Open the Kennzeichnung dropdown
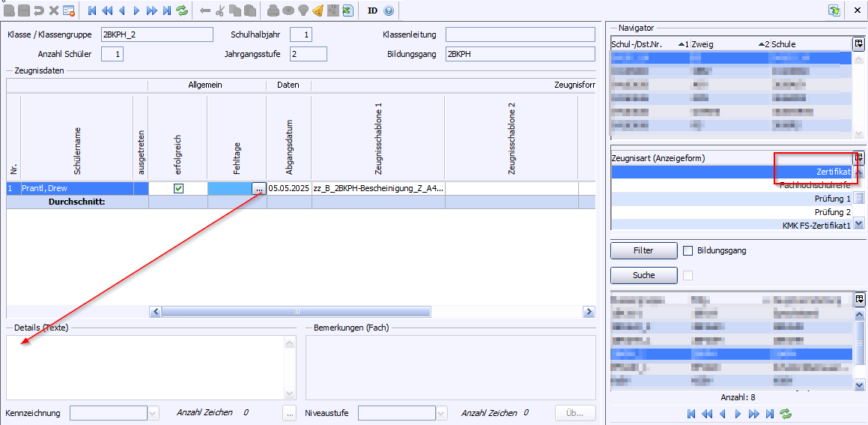This screenshot has height=425, width=868. pyautogui.click(x=154, y=413)
